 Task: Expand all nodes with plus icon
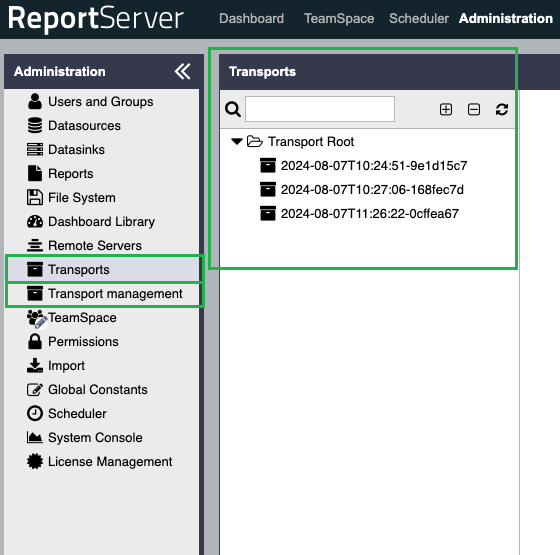coord(446,109)
